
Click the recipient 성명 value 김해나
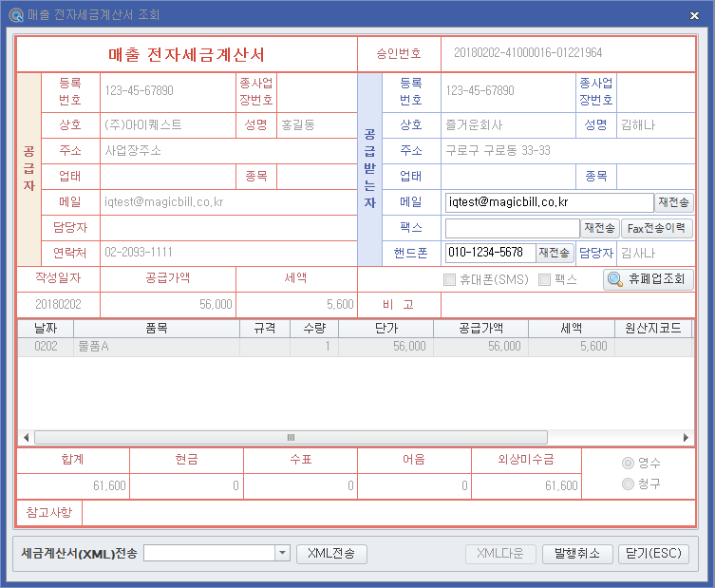[638, 125]
